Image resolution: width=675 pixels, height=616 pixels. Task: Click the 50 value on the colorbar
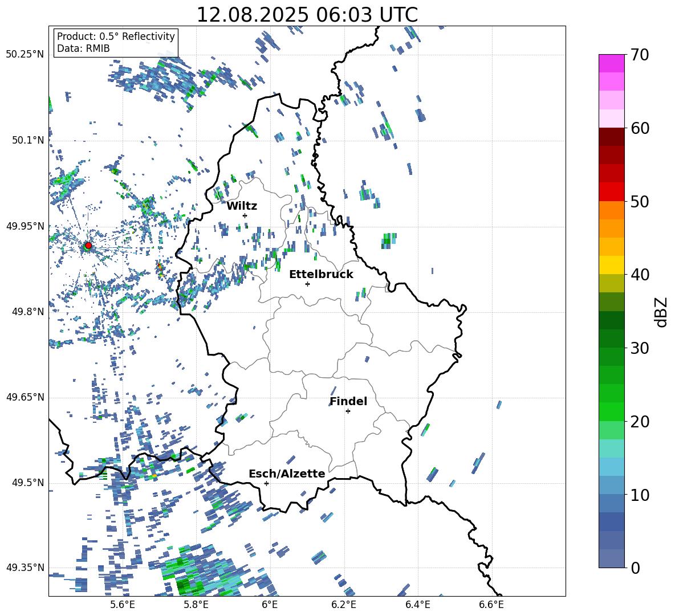(640, 202)
